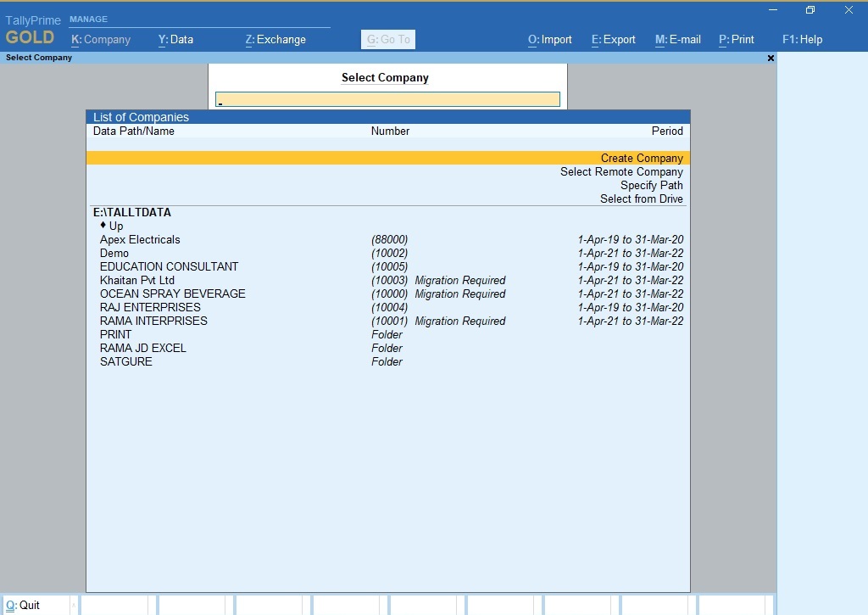Select the Demo company

[x=114, y=253]
